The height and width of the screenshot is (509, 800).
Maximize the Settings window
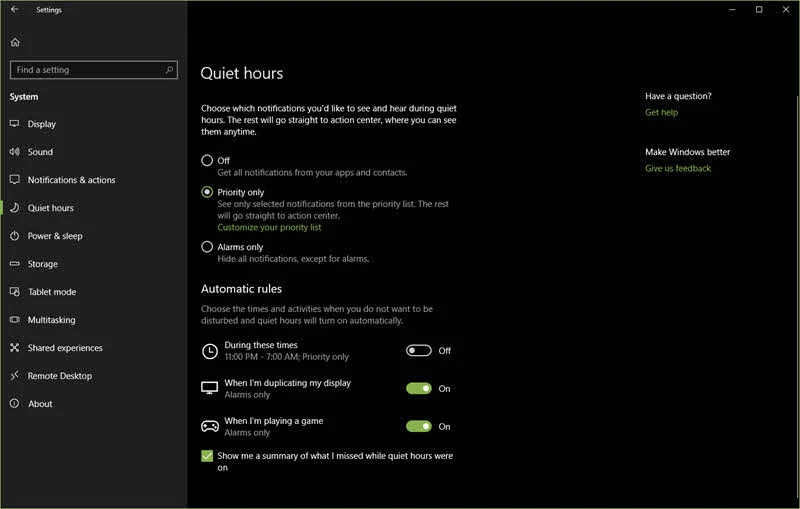point(759,9)
